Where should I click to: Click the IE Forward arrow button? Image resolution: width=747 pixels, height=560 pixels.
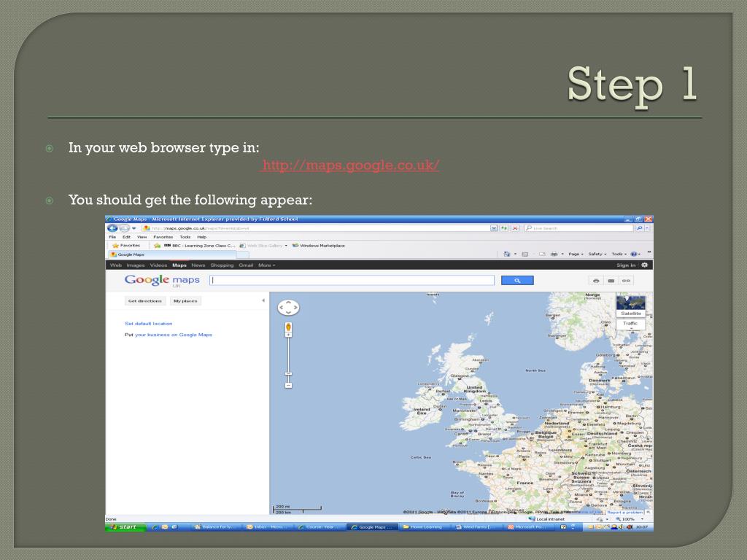(124, 228)
